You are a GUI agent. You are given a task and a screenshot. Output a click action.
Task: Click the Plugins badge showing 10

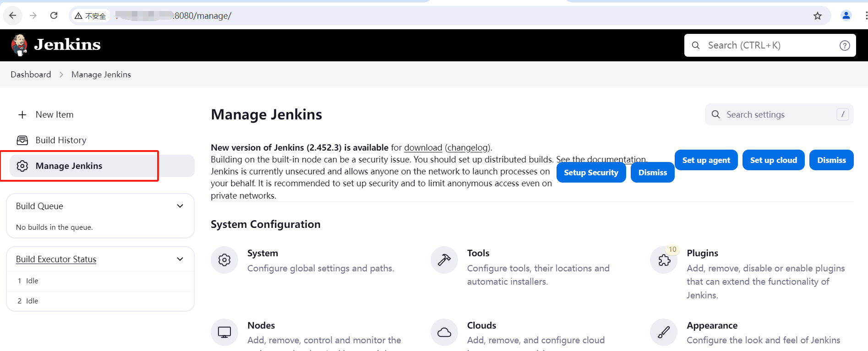coord(672,249)
